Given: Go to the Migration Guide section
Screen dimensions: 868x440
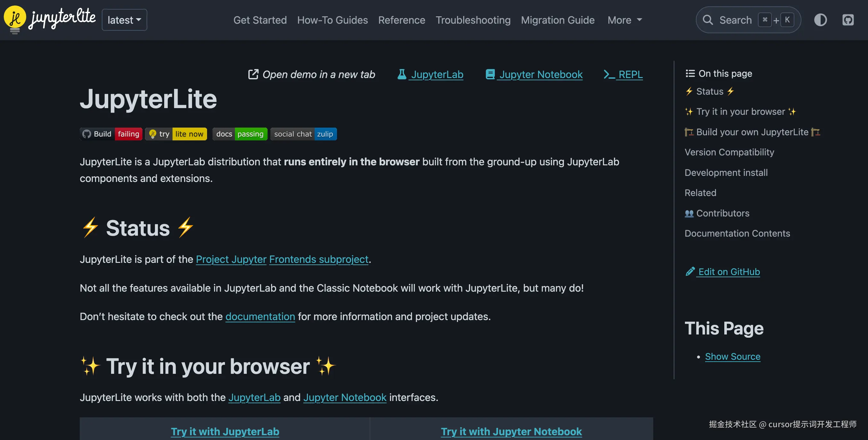Looking at the screenshot, I should click(x=558, y=20).
